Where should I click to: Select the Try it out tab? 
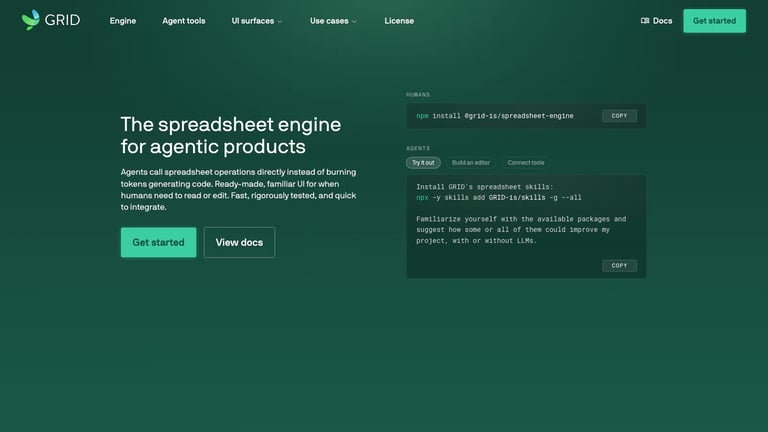(x=423, y=163)
